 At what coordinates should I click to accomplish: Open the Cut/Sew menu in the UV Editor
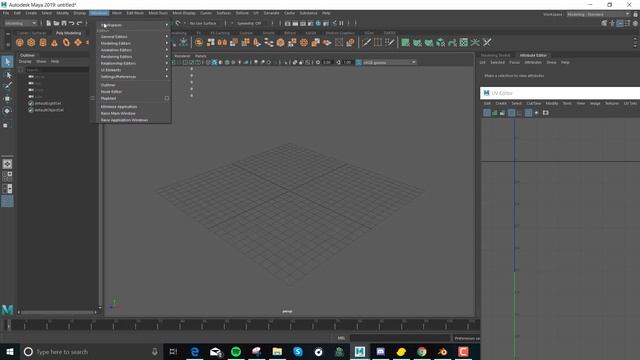tap(533, 104)
